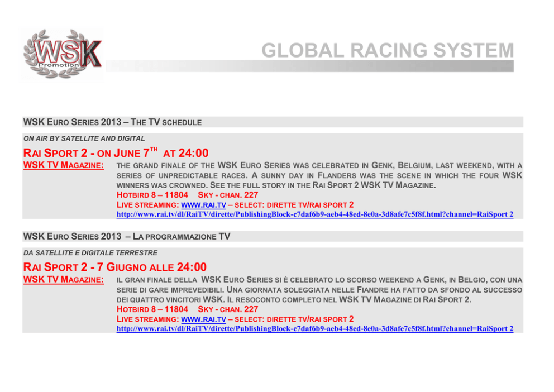Open the long RaiSport 2 URL under English schedule
This screenshot has width=554, height=392.
tap(315, 214)
